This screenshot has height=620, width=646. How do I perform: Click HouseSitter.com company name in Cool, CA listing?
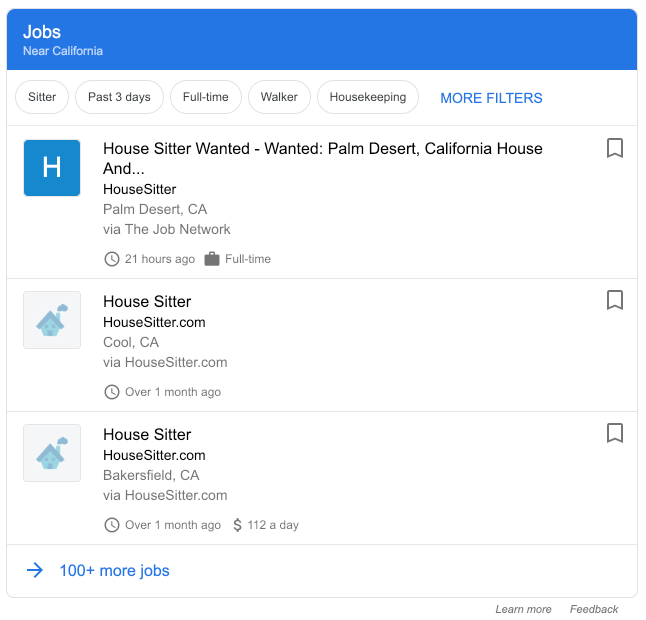(x=154, y=322)
